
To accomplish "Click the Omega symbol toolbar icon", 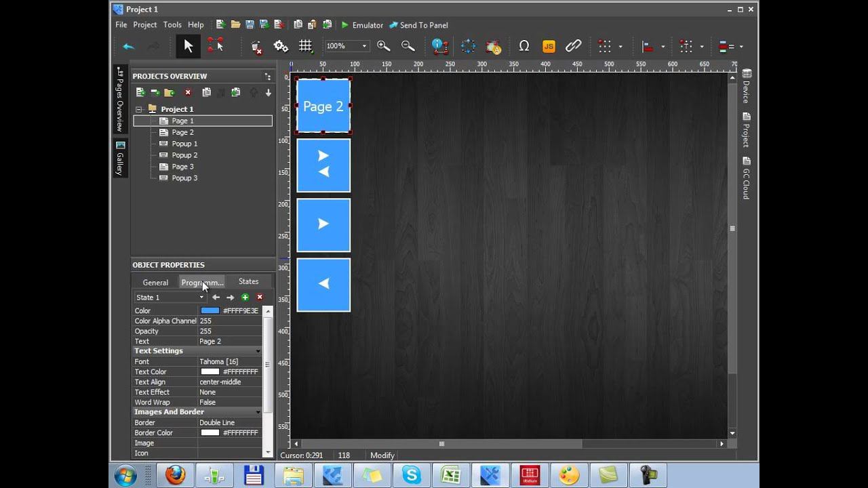I will coord(524,46).
